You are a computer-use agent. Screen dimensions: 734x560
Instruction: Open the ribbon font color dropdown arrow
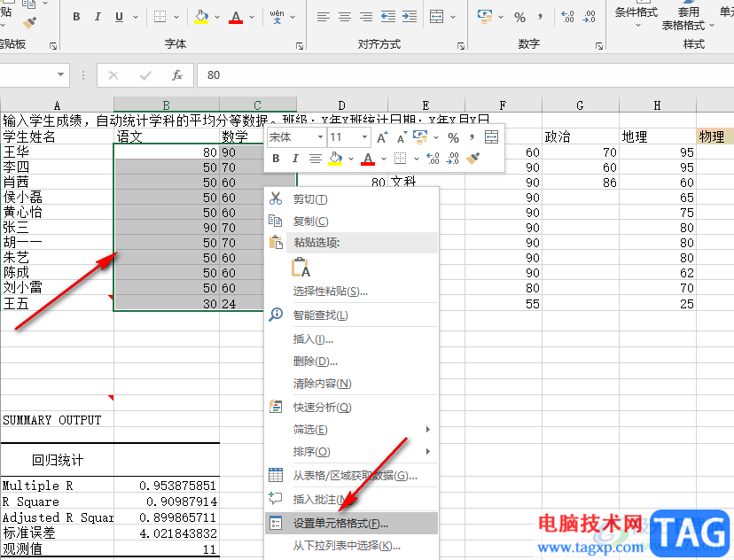pos(252,17)
